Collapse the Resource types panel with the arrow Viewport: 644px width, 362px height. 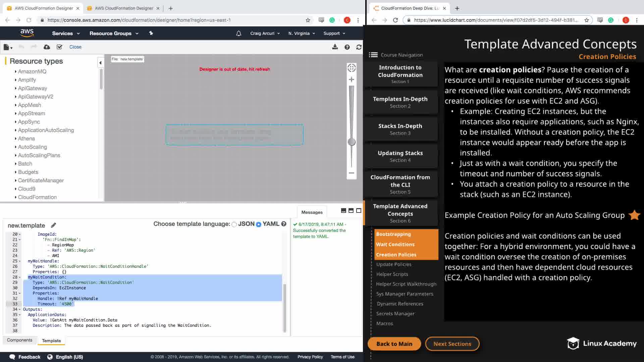[100, 63]
